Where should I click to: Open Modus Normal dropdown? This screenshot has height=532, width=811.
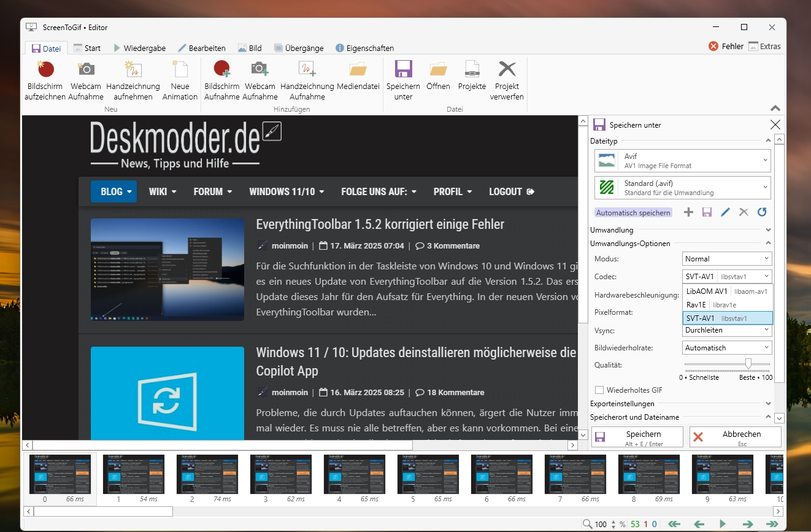pyautogui.click(x=727, y=259)
